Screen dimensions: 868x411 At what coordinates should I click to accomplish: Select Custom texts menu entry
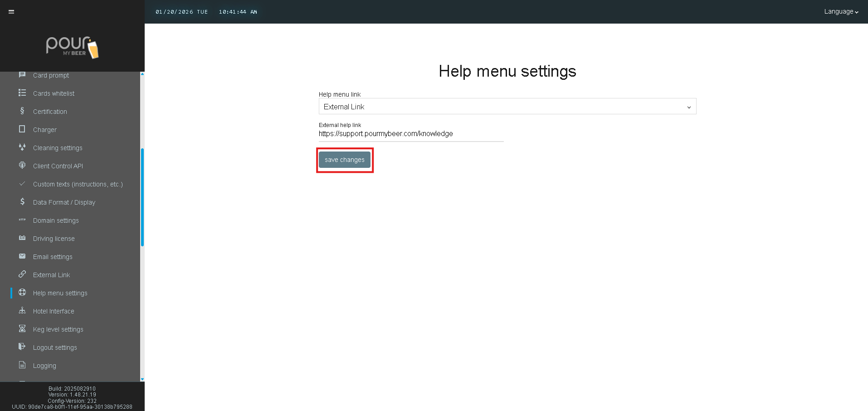click(78, 184)
